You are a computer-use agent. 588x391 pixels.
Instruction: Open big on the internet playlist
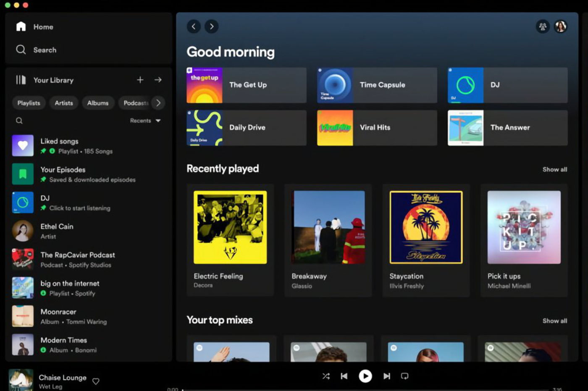click(x=88, y=288)
